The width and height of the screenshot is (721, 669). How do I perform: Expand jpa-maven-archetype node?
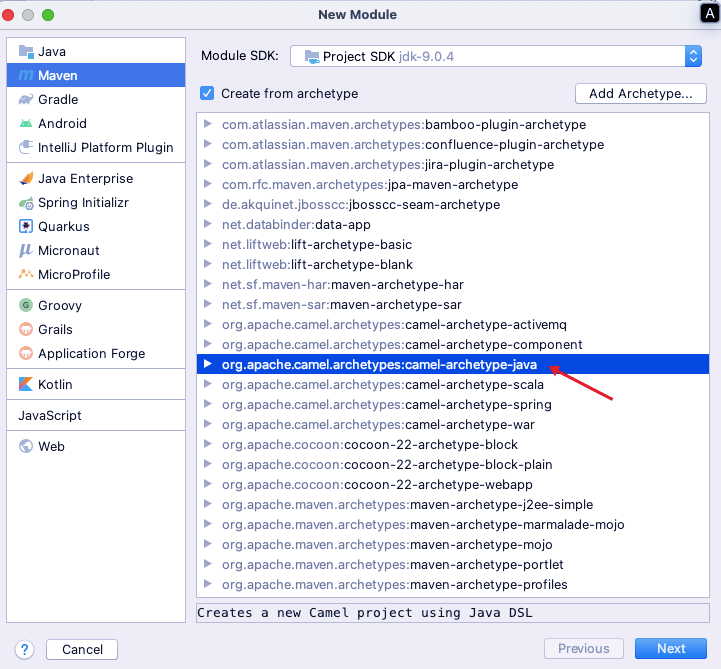[x=208, y=184]
